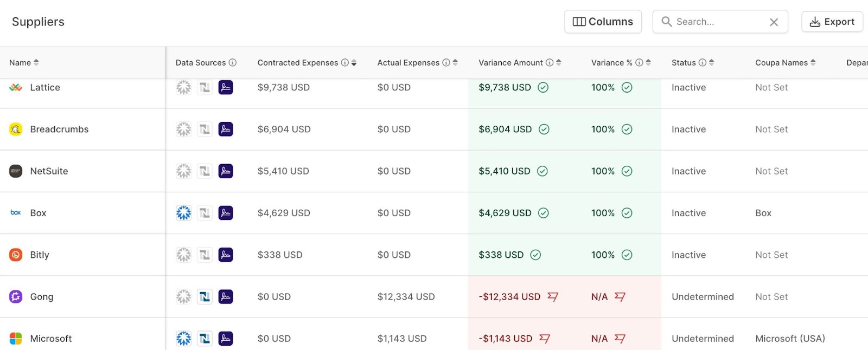868x350 pixels.
Task: Open the Gong supplier name
Action: click(x=42, y=297)
